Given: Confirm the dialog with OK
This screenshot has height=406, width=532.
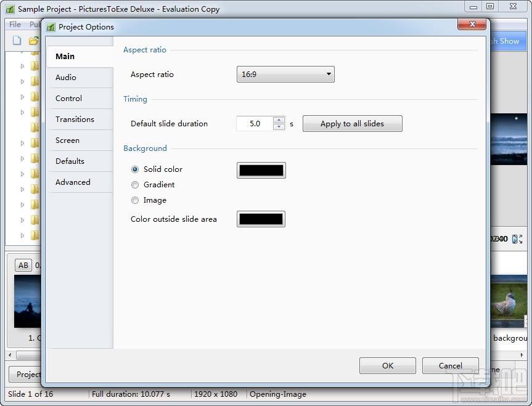Looking at the screenshot, I should [388, 365].
